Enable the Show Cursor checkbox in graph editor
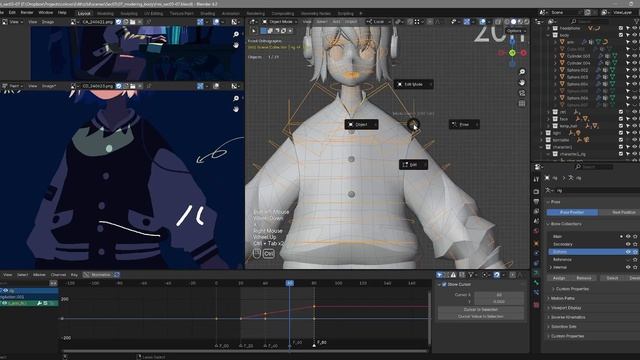 coord(444,284)
